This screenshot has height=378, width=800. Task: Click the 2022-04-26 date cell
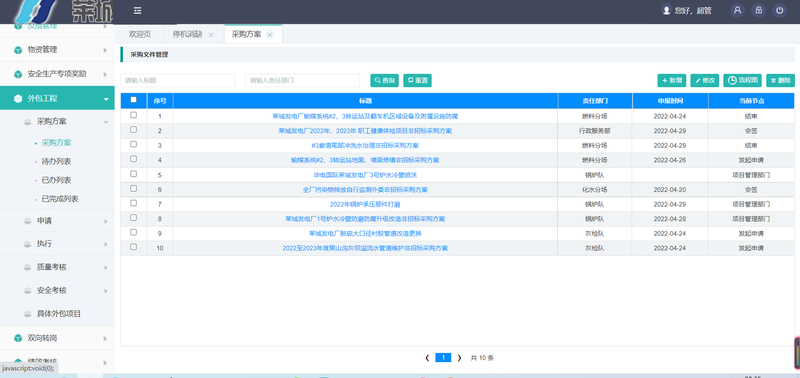[x=670, y=160]
